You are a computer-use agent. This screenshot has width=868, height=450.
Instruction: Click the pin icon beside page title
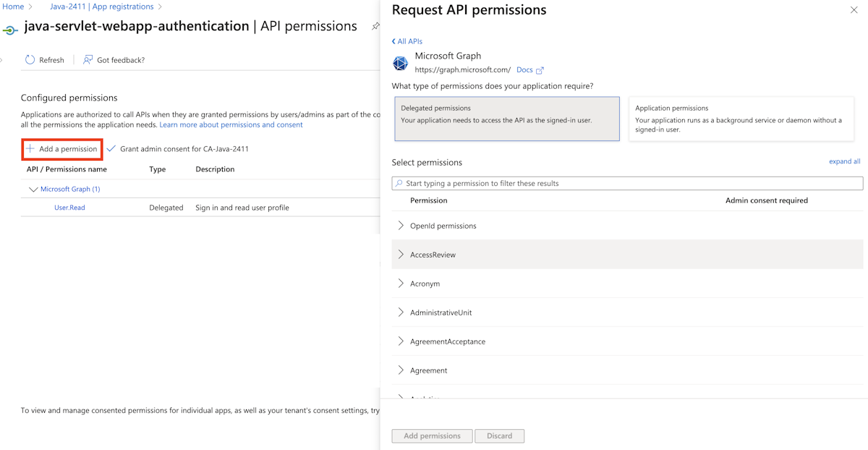375,26
